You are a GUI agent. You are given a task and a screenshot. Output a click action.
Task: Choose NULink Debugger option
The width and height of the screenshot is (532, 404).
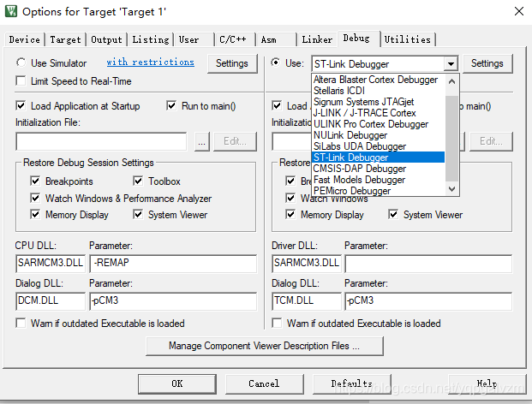378,135
